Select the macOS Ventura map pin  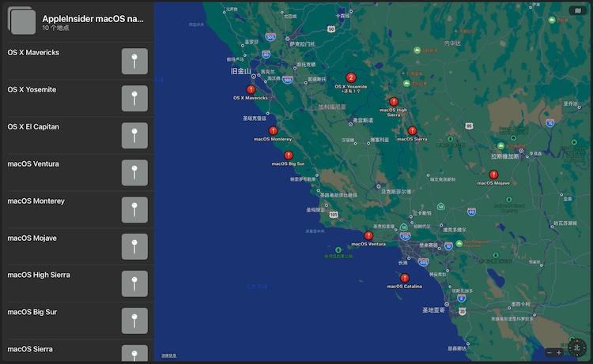[368, 235]
